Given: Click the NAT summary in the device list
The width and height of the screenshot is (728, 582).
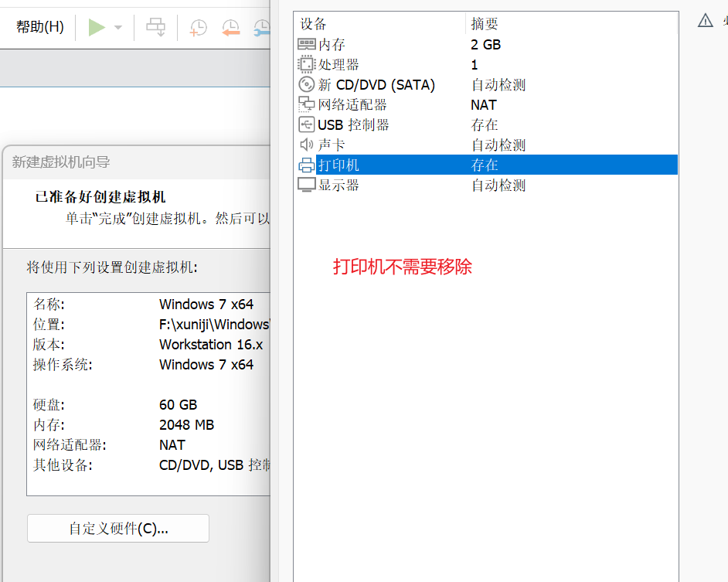Looking at the screenshot, I should pos(483,105).
